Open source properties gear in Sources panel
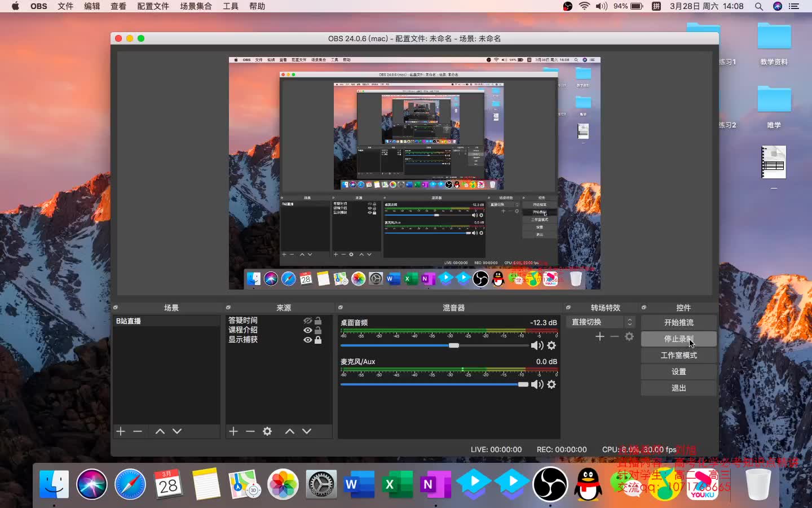 (267, 431)
